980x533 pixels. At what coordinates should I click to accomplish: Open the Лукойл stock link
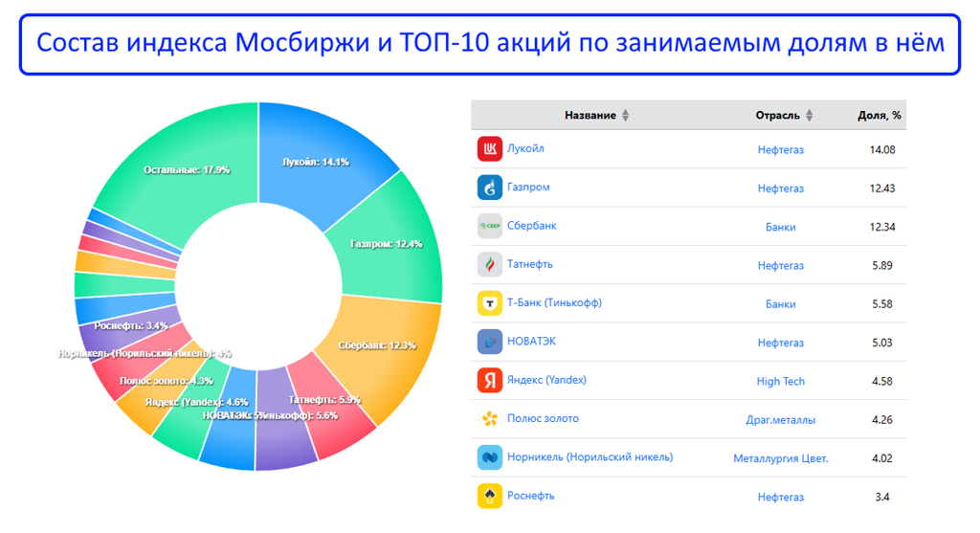(525, 149)
